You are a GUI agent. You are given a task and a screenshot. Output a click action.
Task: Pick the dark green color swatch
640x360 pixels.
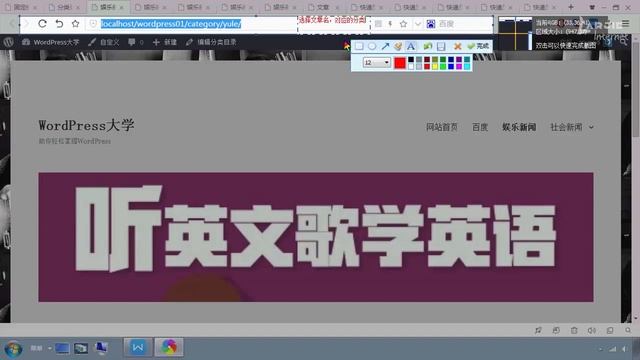point(443,60)
